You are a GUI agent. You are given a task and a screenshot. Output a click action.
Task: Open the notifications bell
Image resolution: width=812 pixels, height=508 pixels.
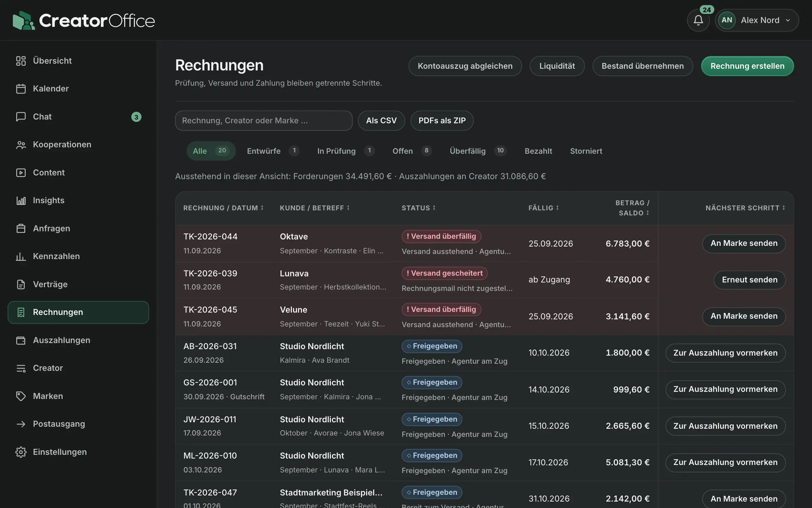click(698, 20)
